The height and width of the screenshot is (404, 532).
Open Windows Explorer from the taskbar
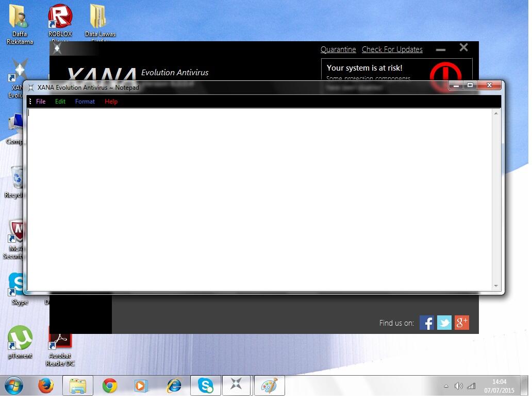78,385
